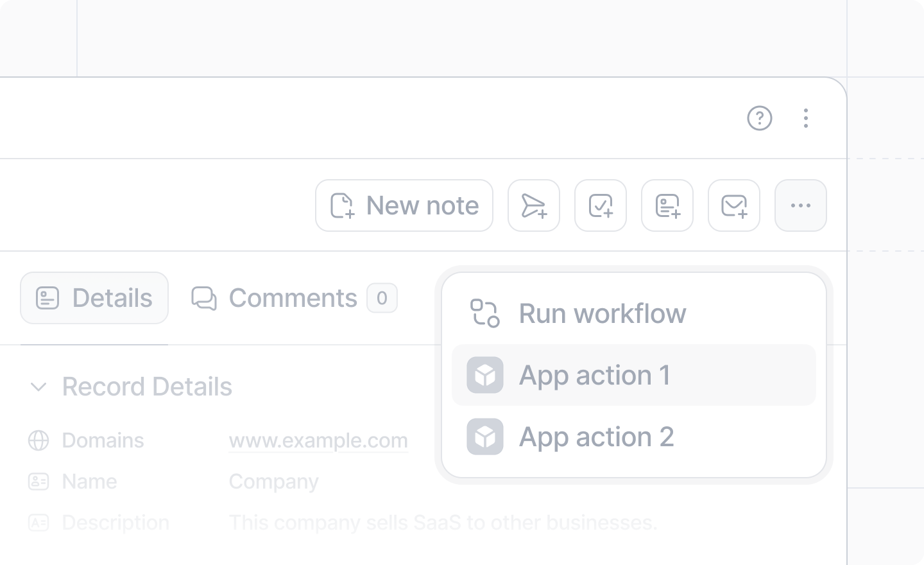924x565 pixels.
Task: Open the vertical three-dot options menu
Action: (806, 118)
